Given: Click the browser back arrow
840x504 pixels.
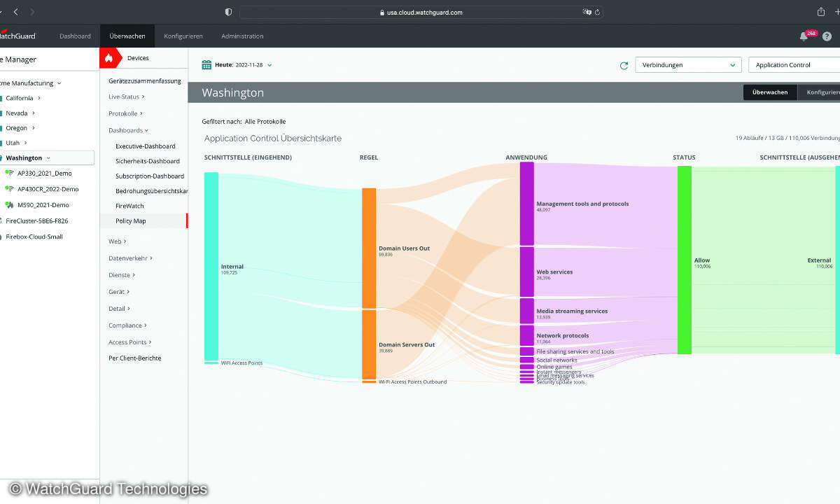Looking at the screenshot, I should coord(16,12).
